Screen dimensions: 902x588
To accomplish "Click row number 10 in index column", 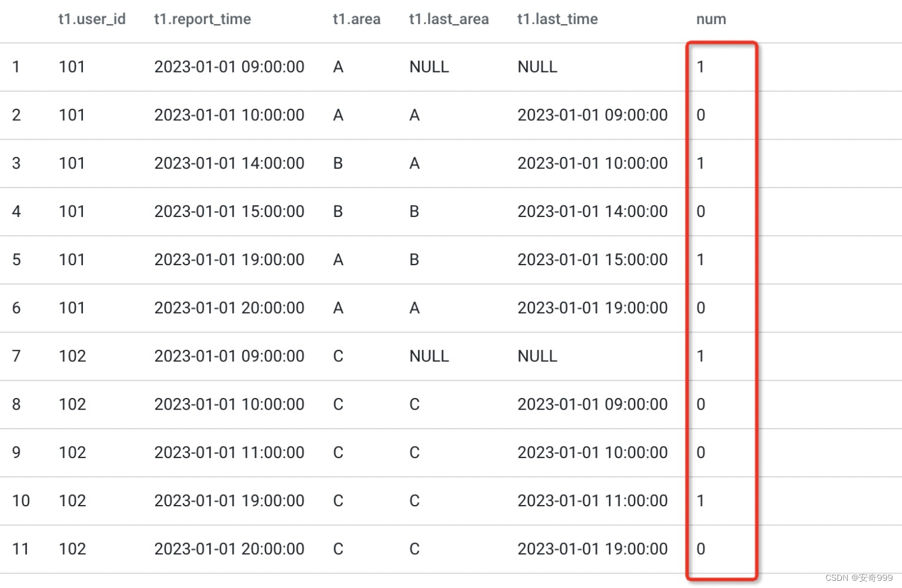I will [21, 500].
